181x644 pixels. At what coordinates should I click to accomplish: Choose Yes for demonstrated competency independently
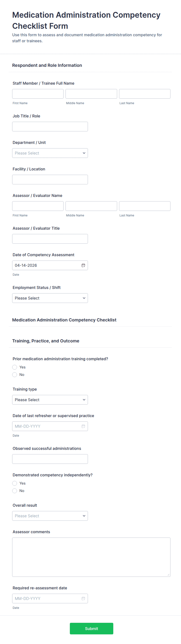[15, 483]
